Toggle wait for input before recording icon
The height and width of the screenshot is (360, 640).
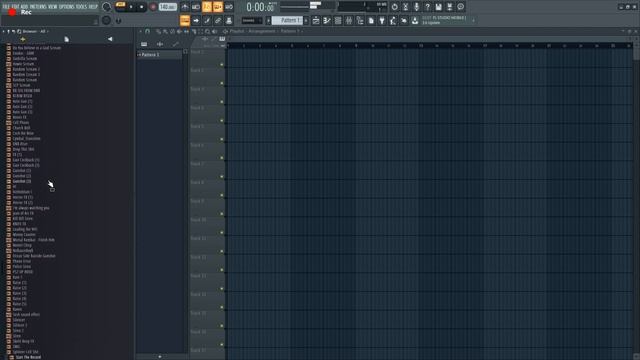coord(196,7)
